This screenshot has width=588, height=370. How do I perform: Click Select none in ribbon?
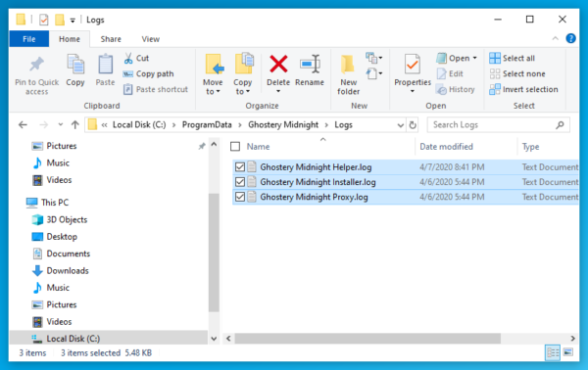(x=517, y=73)
